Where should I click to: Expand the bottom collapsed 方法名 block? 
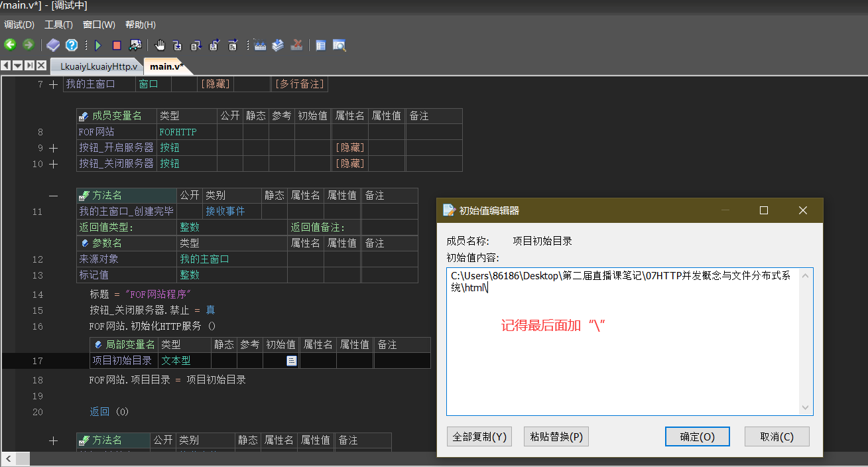[x=54, y=440]
